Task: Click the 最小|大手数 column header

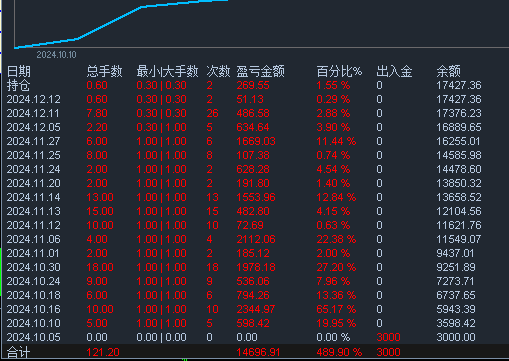Action: point(167,71)
